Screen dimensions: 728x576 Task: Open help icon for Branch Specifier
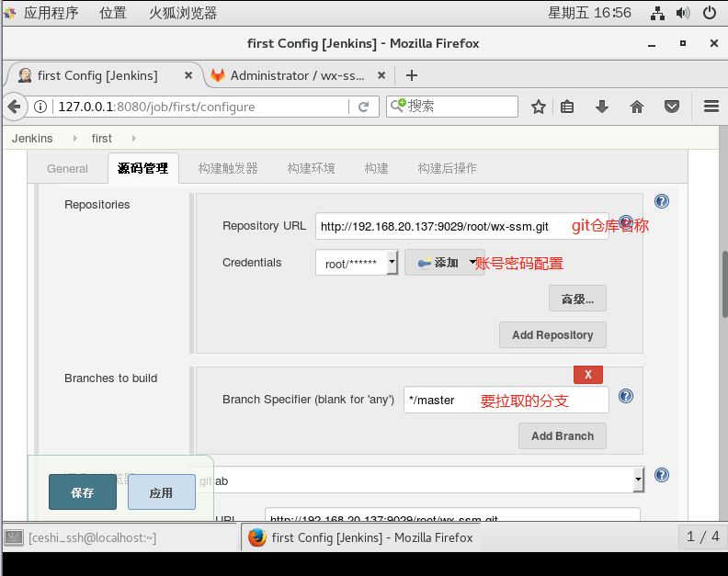click(x=626, y=396)
